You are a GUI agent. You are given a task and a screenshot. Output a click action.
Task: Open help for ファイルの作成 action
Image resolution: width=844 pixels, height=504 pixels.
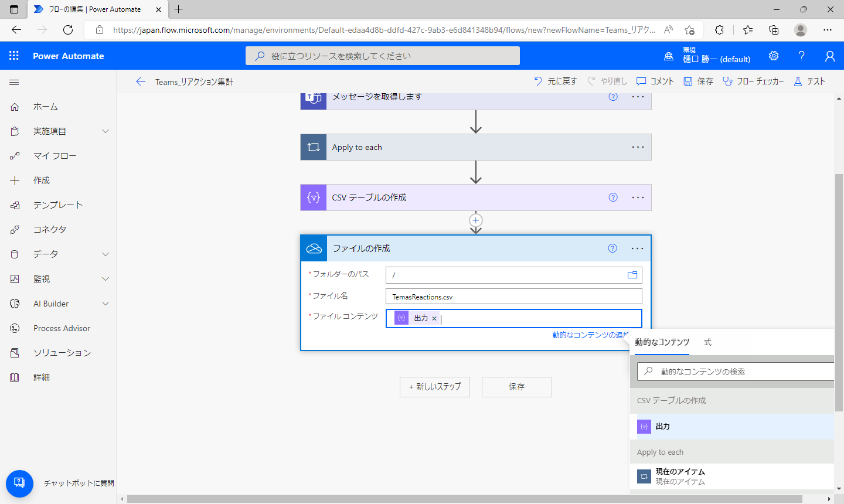pos(612,248)
